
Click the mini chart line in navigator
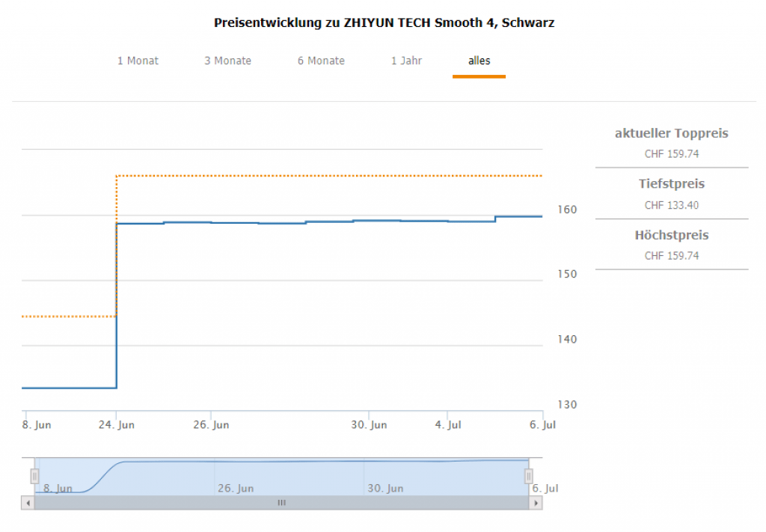[299, 462]
